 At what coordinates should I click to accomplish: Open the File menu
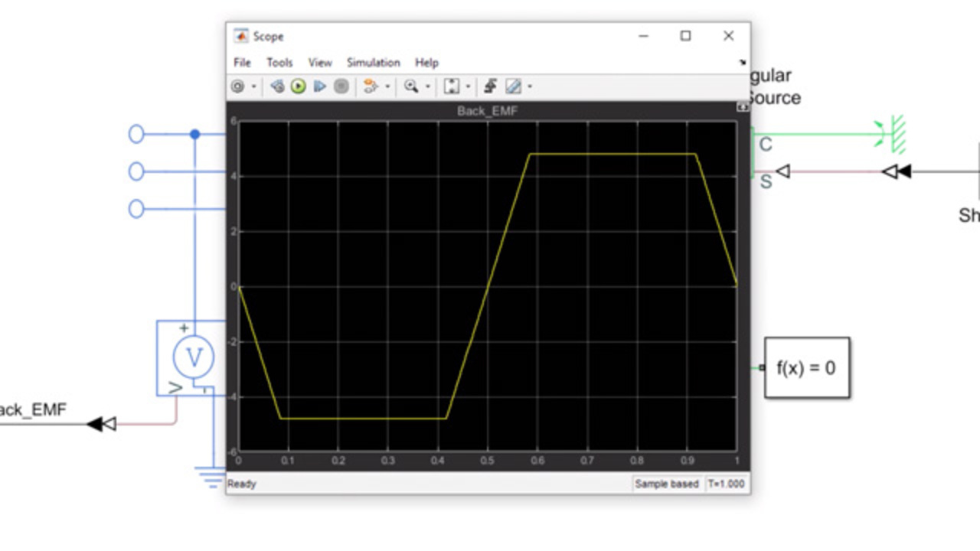(242, 63)
